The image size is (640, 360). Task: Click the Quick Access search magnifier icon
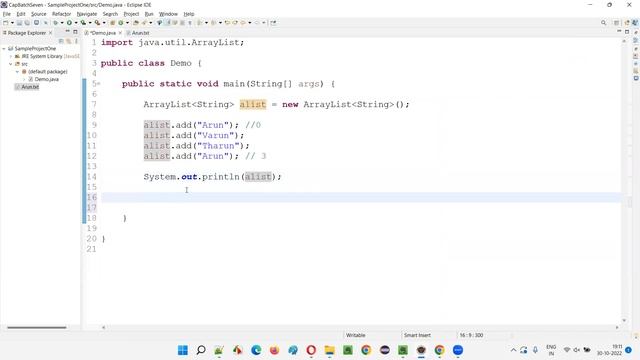coord(603,23)
